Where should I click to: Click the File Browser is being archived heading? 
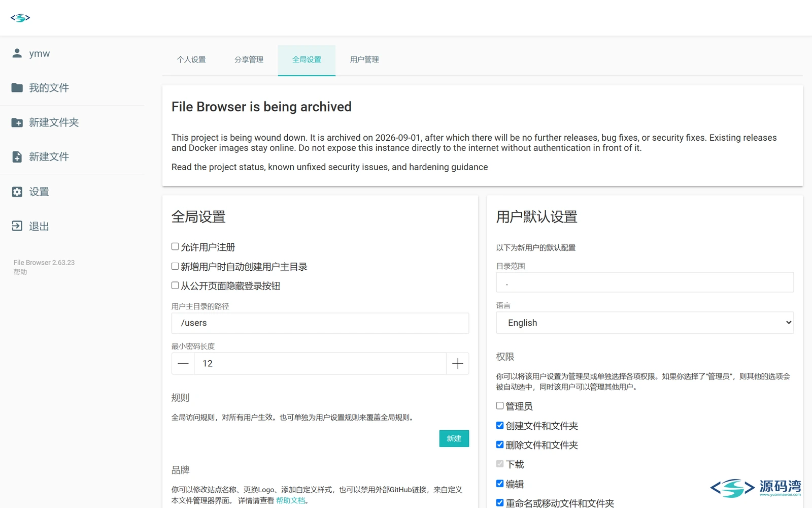point(261,107)
